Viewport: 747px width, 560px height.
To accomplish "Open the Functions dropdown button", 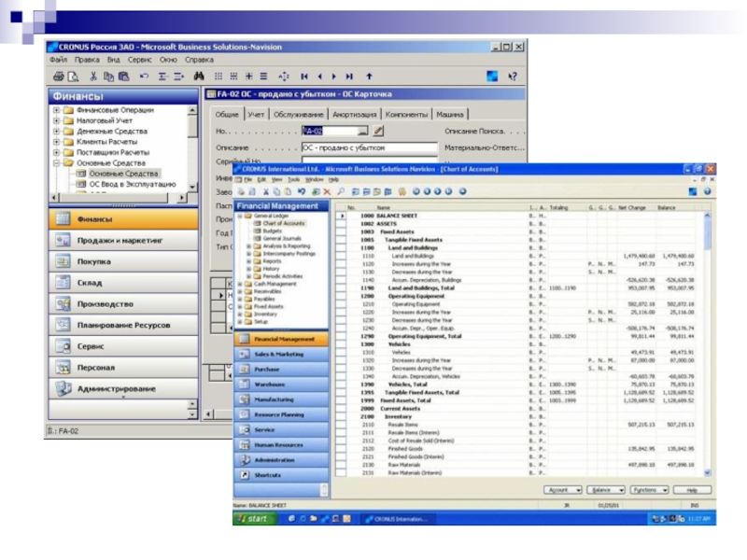I will tap(649, 490).
